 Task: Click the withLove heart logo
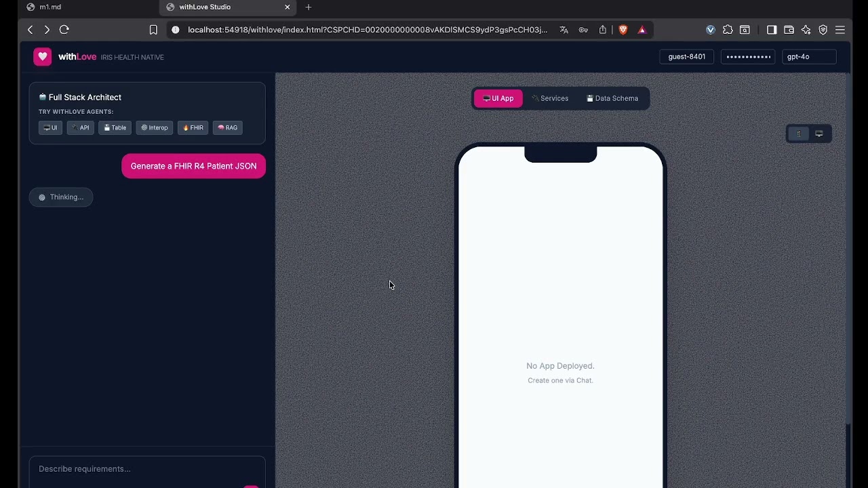(42, 57)
